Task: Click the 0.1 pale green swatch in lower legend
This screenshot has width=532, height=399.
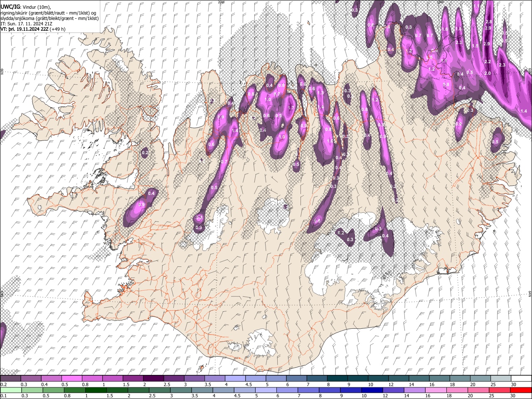Action: coord(10,390)
